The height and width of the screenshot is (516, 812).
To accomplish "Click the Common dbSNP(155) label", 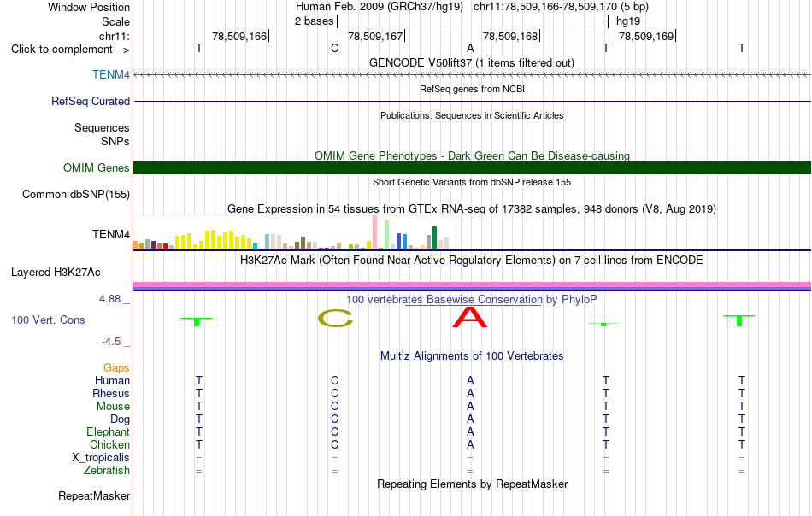I will tap(76, 194).
